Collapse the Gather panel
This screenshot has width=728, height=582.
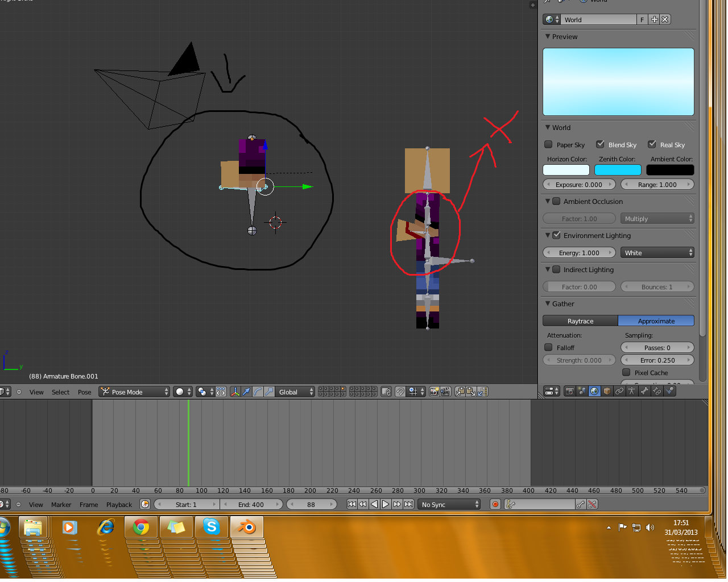click(x=548, y=304)
